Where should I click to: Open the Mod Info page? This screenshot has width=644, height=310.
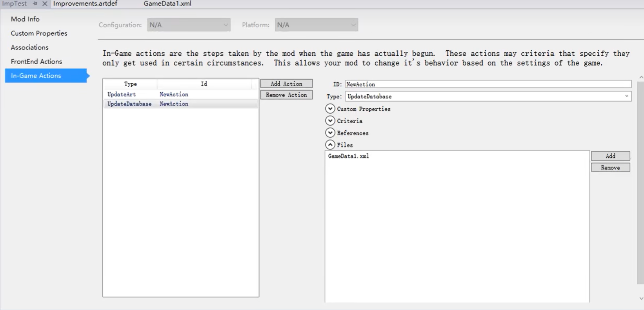(25, 19)
